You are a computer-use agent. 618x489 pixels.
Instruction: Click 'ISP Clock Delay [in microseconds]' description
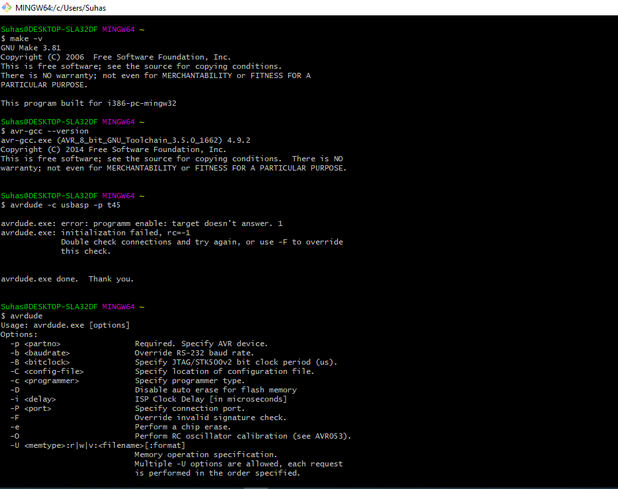pos(211,399)
